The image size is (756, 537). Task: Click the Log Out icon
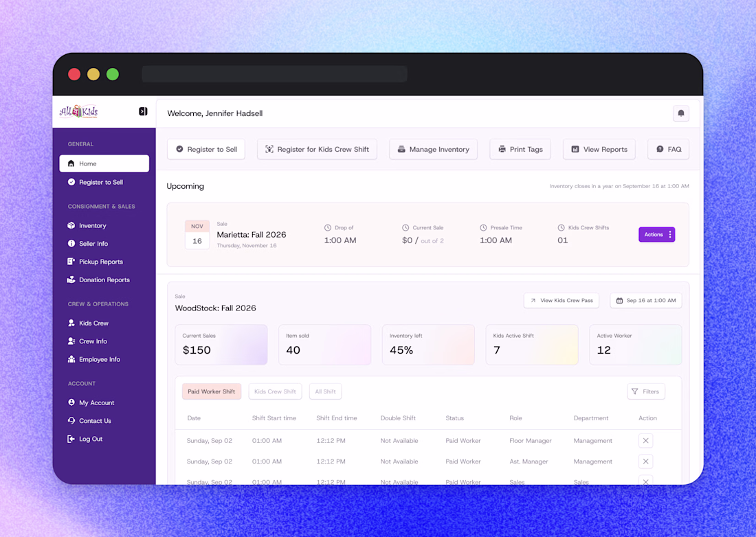coord(71,439)
